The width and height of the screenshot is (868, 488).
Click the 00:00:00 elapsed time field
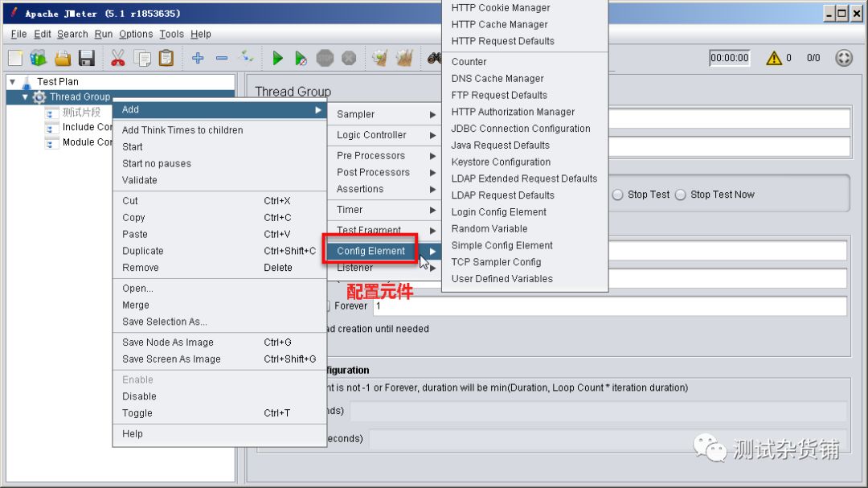[x=730, y=58]
